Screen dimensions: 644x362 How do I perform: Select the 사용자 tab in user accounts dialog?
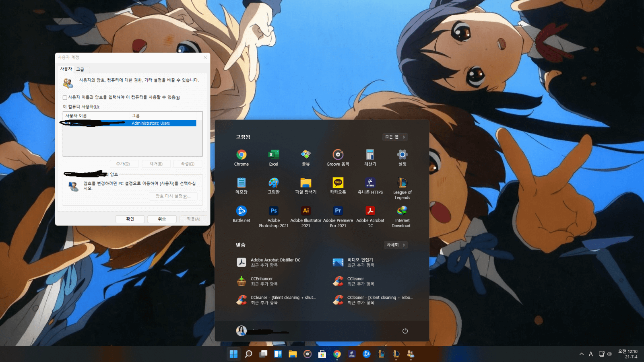pyautogui.click(x=66, y=69)
